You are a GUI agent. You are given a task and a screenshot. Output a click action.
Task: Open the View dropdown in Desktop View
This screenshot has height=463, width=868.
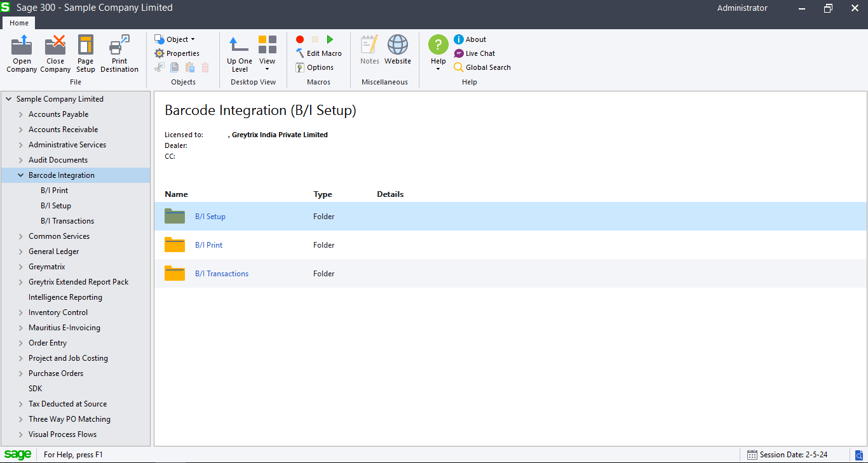coord(267,53)
